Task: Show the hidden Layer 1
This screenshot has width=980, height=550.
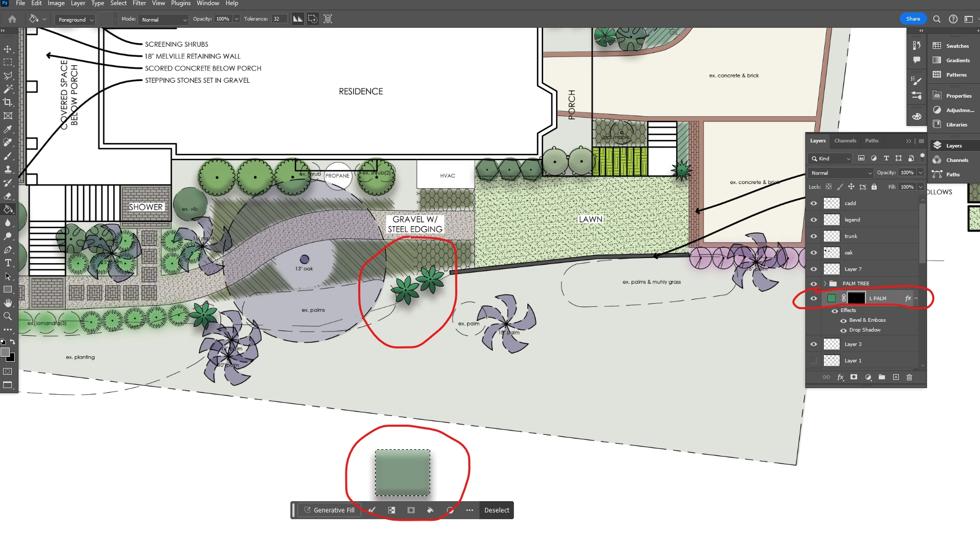Action: [813, 361]
